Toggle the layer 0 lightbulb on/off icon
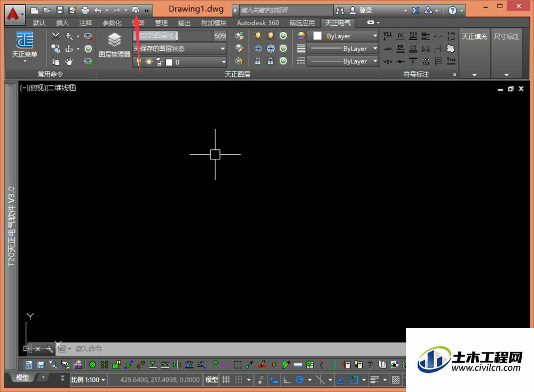Viewport: 534px width, 392px height. point(139,62)
